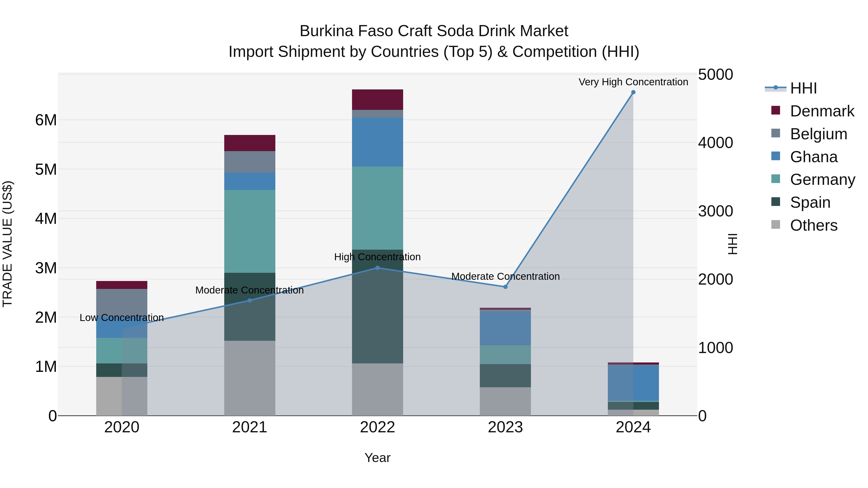The image size is (868, 488).
Task: Click the right HHI axis title
Action: (732, 244)
